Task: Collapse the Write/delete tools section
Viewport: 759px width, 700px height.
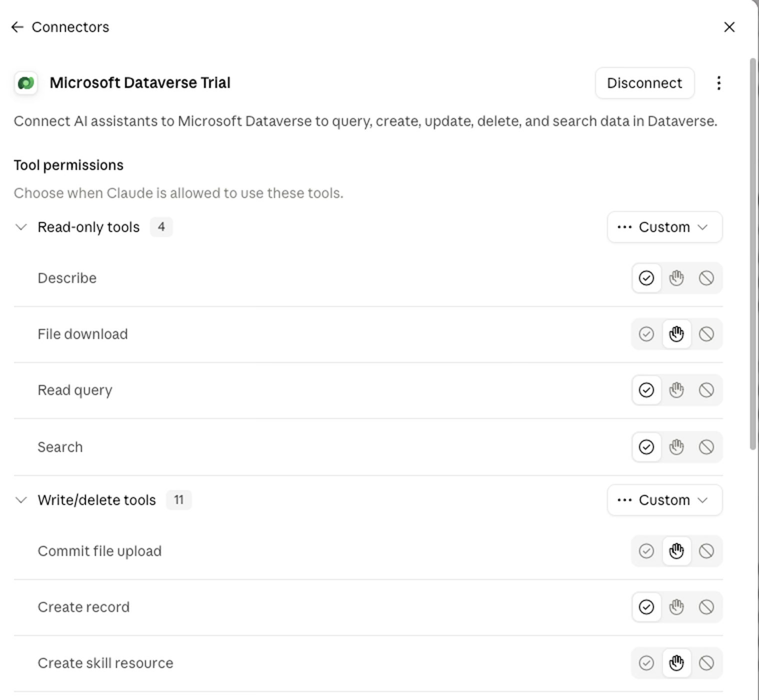Action: [x=21, y=500]
